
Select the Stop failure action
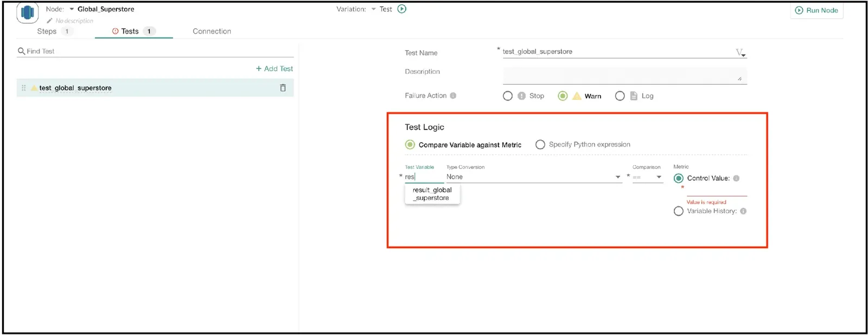pos(508,96)
